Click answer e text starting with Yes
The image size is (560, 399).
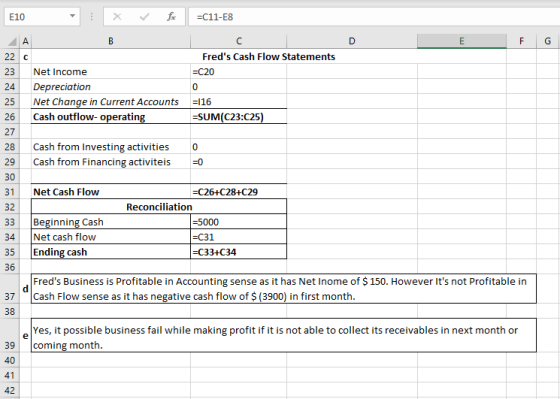[284, 335]
